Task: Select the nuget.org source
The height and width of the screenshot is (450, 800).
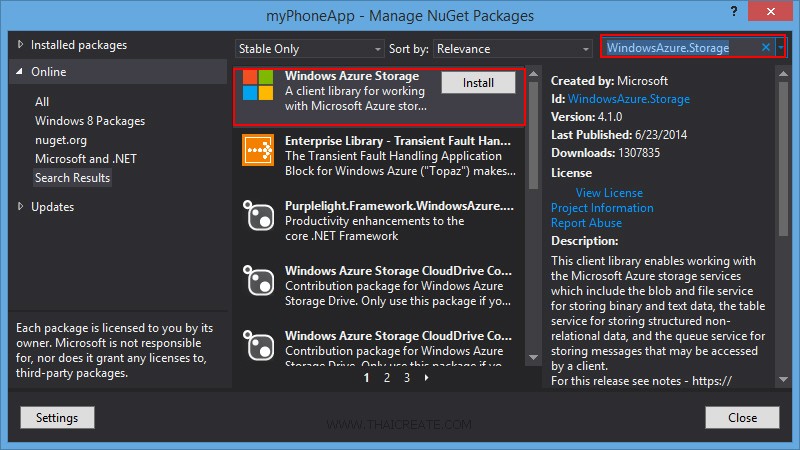Action: tap(61, 140)
